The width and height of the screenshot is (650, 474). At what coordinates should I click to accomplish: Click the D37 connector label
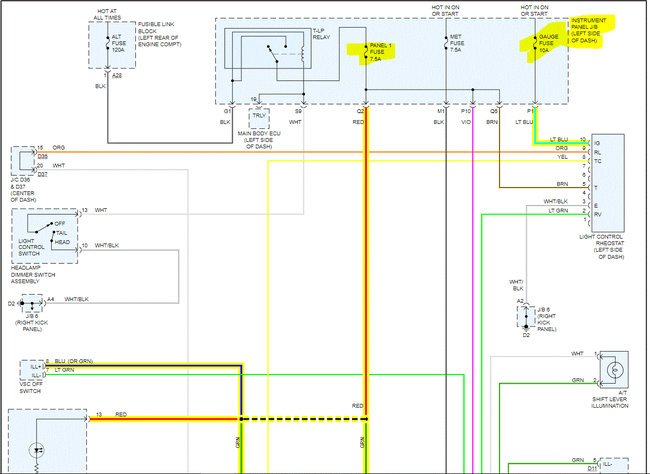click(x=43, y=175)
